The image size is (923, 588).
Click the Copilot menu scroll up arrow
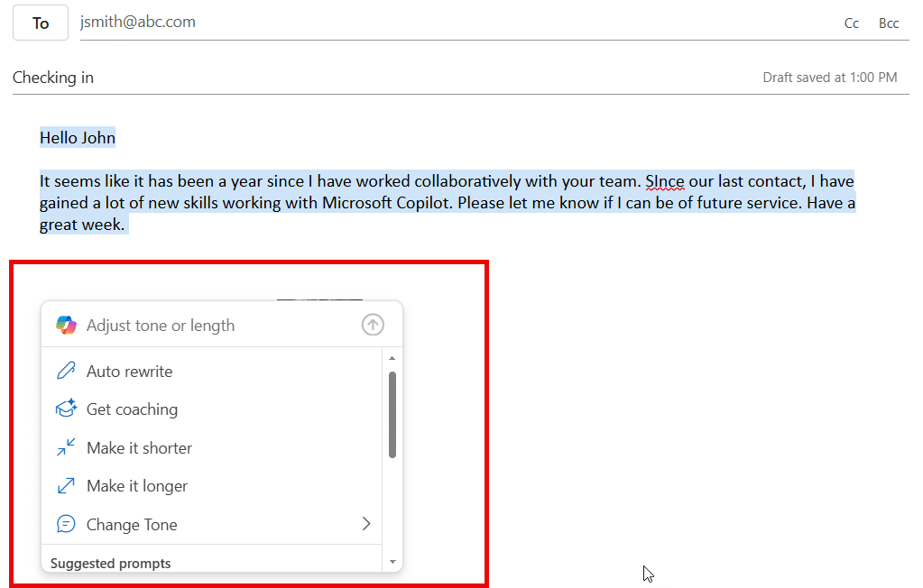(x=392, y=358)
